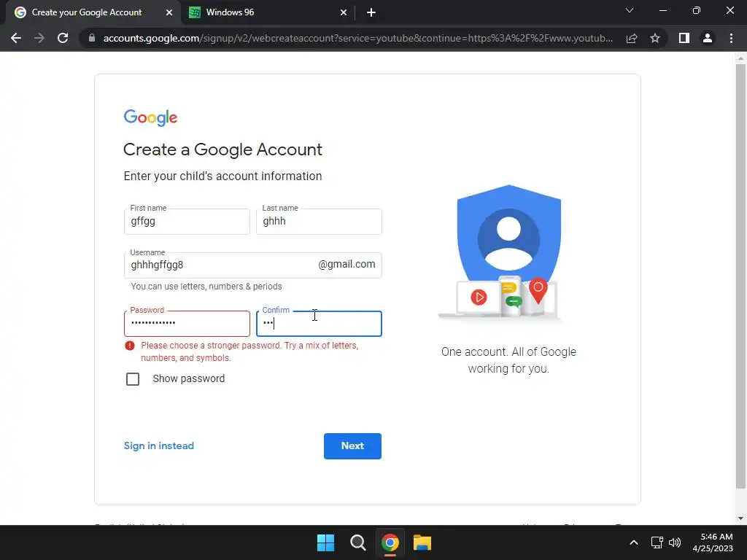Show hidden system tray icons

[x=634, y=542]
